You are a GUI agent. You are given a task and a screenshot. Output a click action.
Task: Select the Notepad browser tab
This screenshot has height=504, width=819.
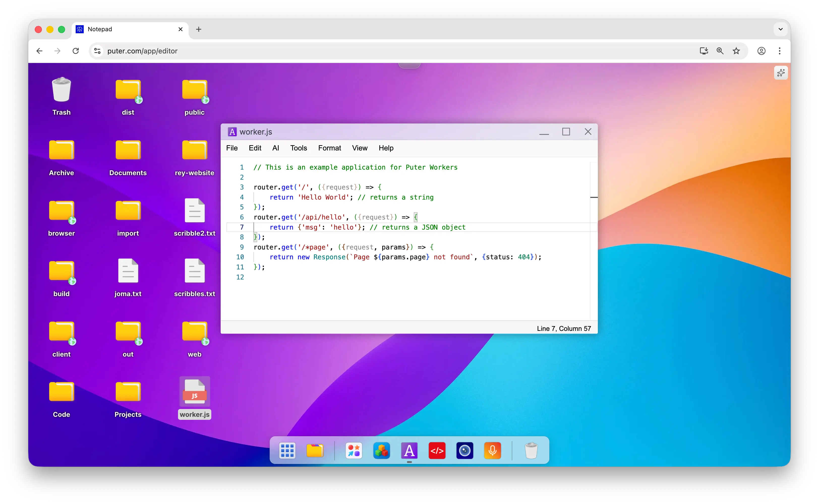(x=100, y=29)
